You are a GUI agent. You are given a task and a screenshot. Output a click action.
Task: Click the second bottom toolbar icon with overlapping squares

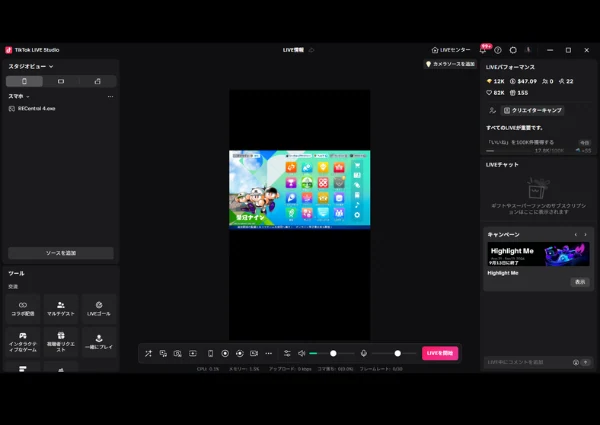(163, 353)
